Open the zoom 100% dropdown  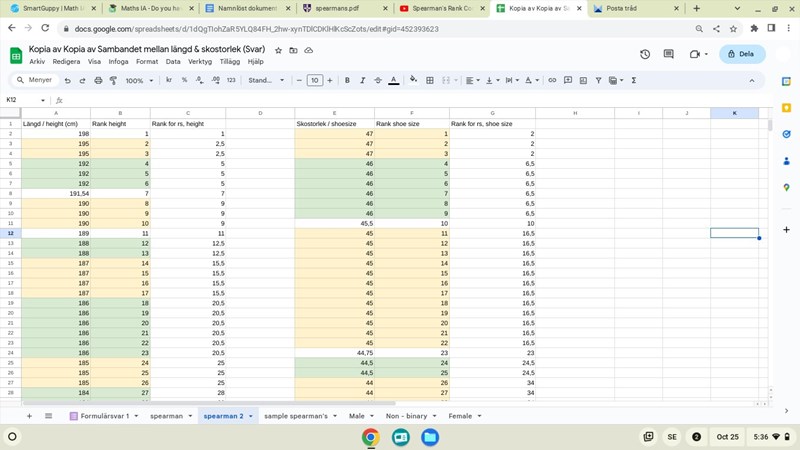[137, 80]
